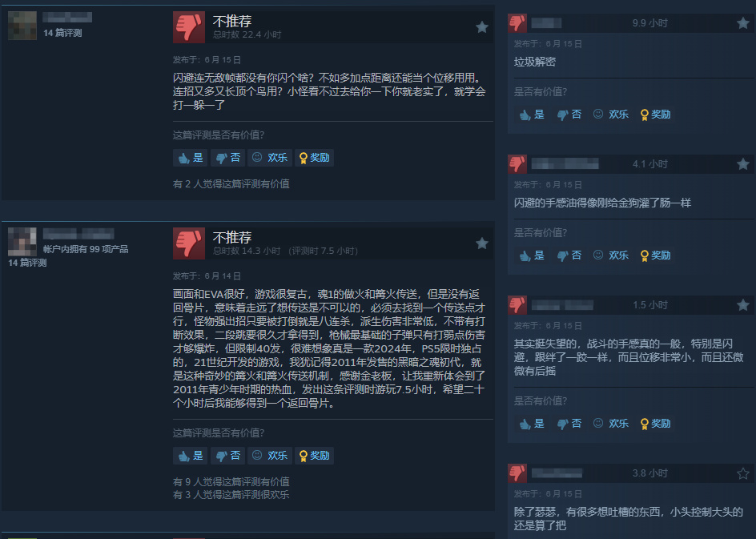Click thumbs-down icon on the 22.4 小时 review

click(188, 27)
